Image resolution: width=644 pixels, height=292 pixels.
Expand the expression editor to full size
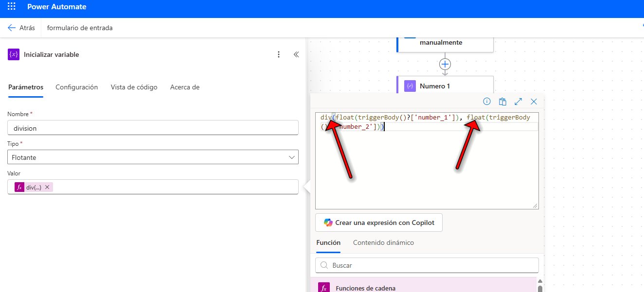coord(518,102)
